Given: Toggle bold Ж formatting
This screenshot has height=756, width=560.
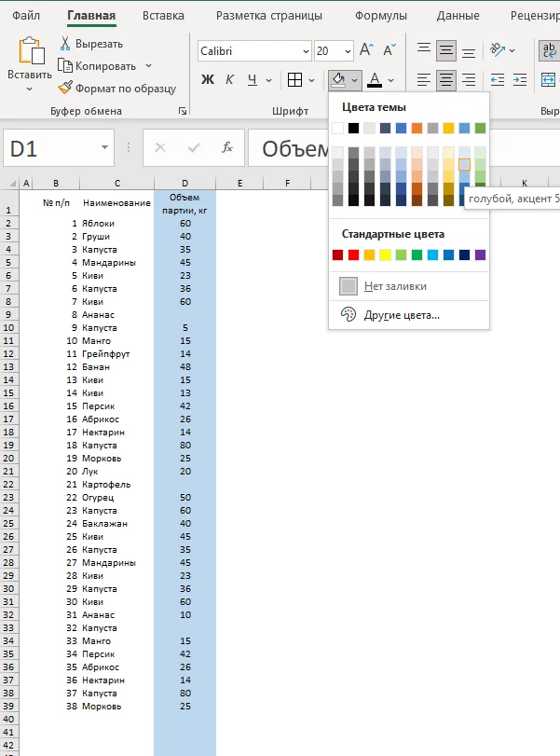Looking at the screenshot, I should [207, 79].
